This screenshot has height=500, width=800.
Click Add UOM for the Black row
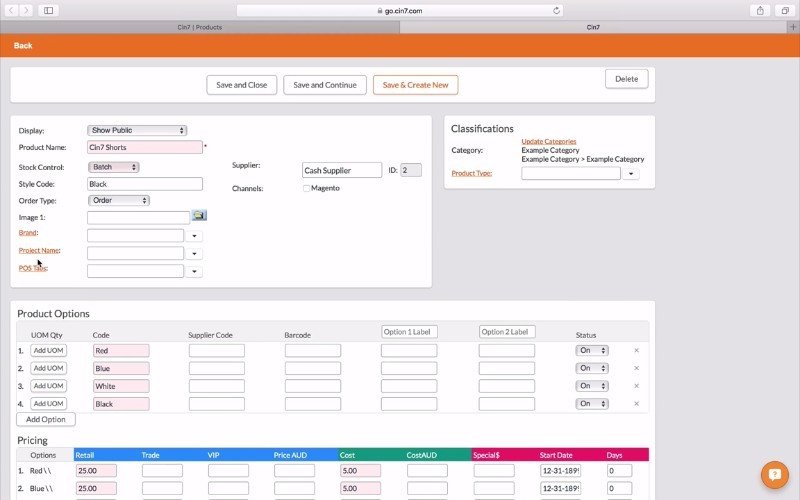[48, 404]
